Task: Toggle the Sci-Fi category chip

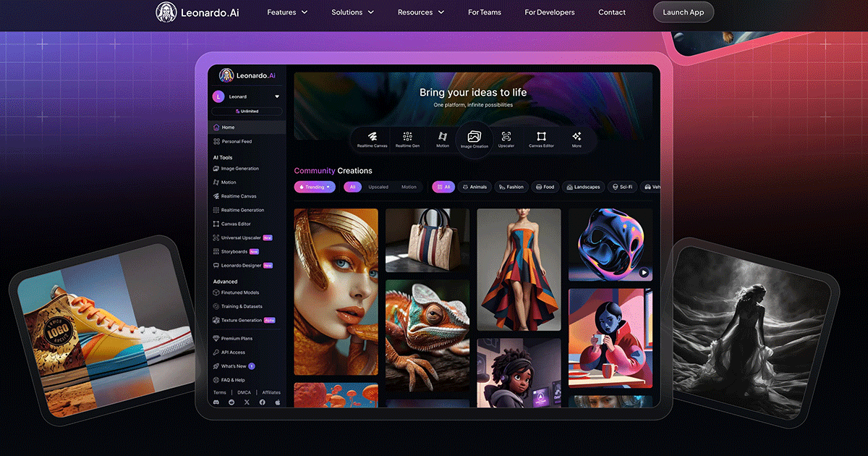Action: pos(622,187)
